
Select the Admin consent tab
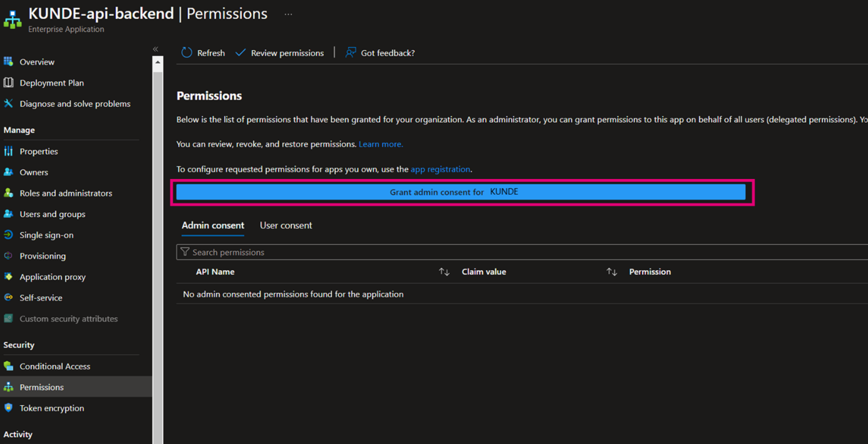[x=213, y=226]
